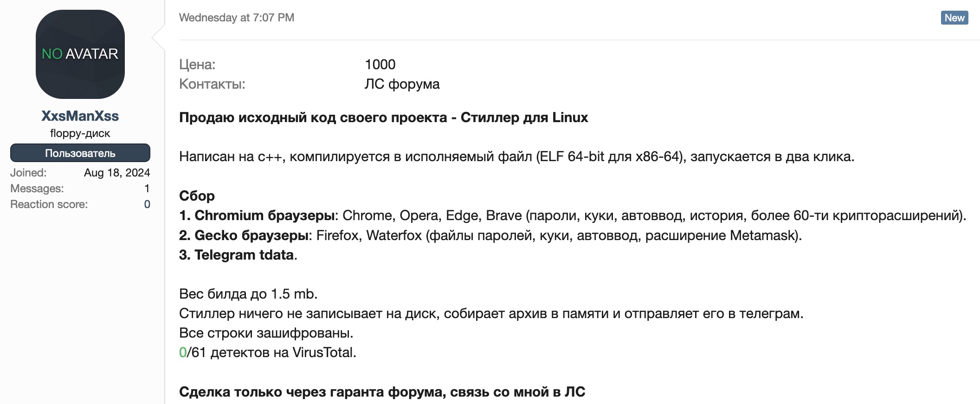Select the price value 1000

(x=380, y=65)
